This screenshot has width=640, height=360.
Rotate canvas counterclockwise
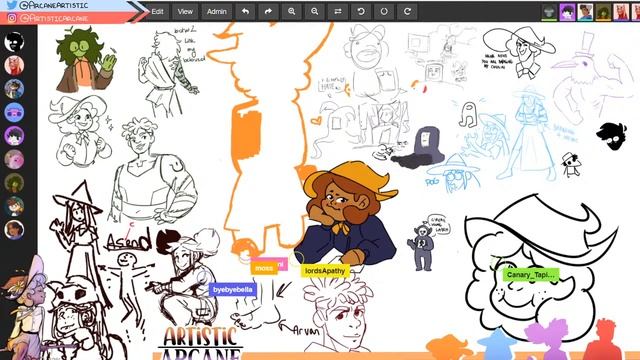point(361,11)
